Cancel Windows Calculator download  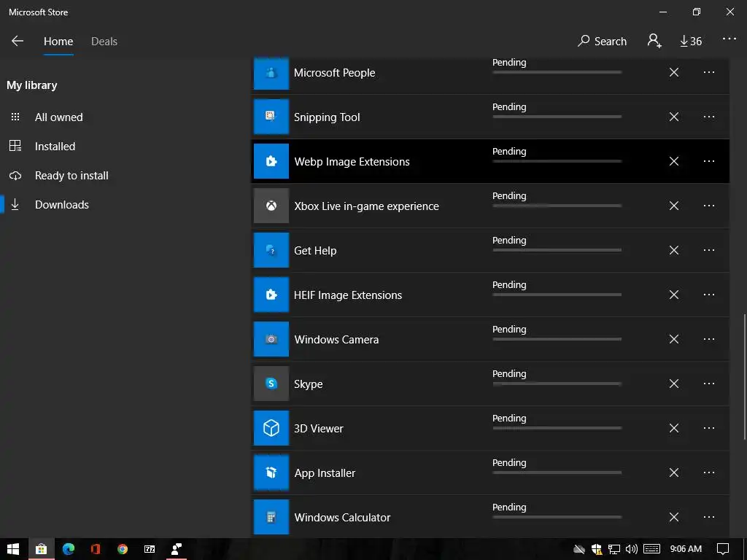coord(673,517)
